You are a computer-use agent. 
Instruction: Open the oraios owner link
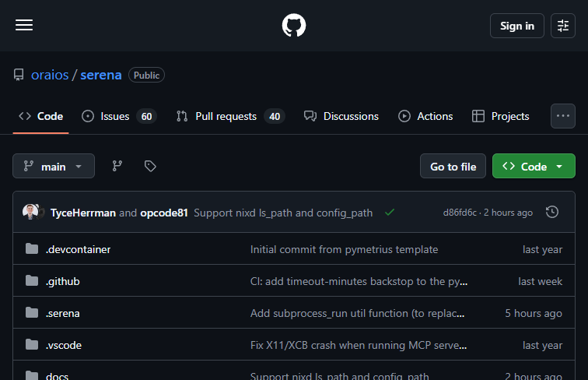(50, 75)
